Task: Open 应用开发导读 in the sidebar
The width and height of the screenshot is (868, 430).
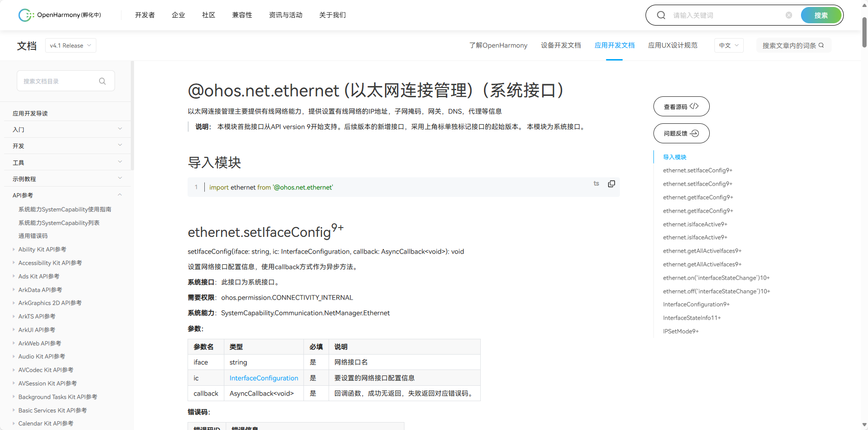Action: (30, 114)
